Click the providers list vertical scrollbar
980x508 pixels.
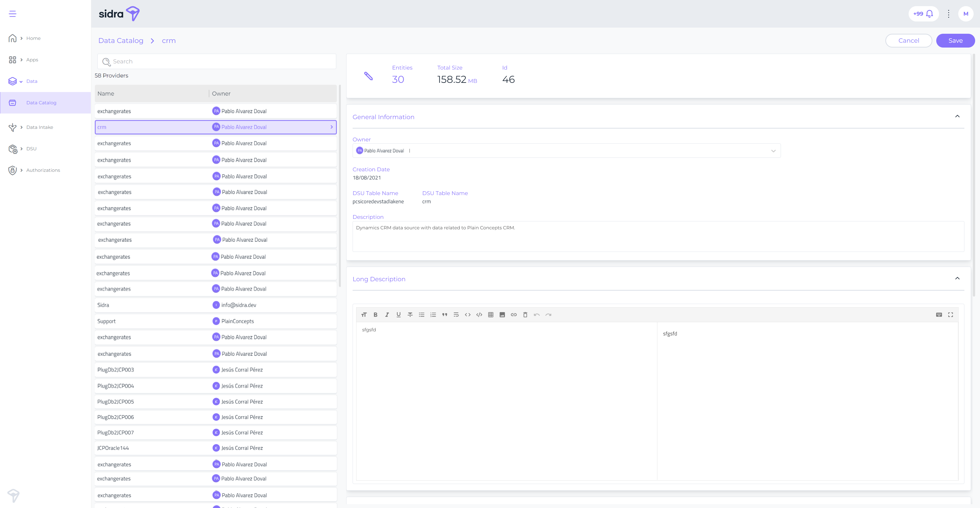click(x=339, y=186)
